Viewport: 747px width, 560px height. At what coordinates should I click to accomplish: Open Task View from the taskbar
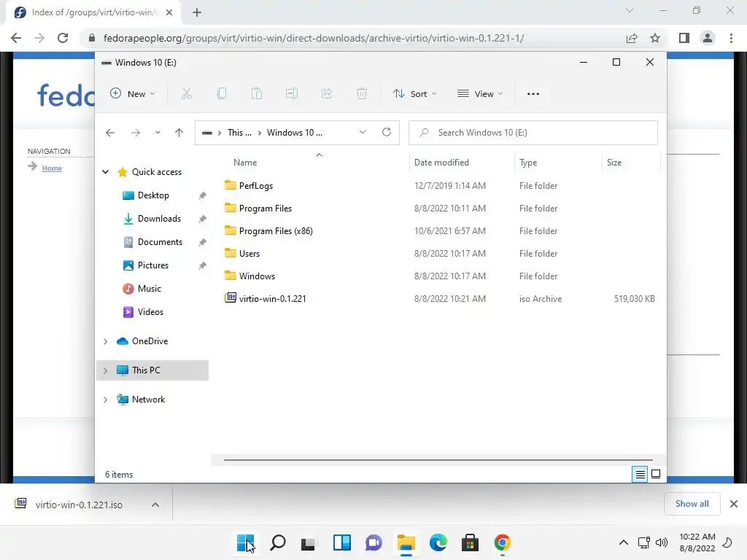309,542
